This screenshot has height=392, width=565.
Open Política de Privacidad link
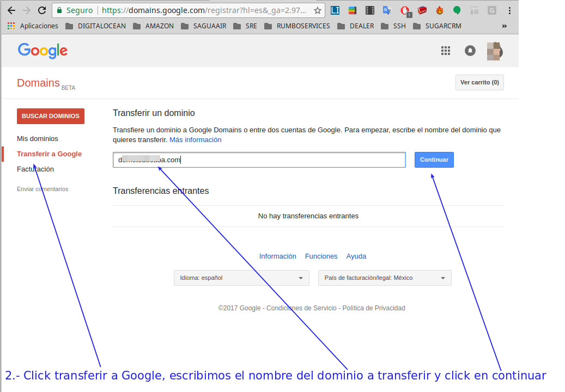pos(374,308)
